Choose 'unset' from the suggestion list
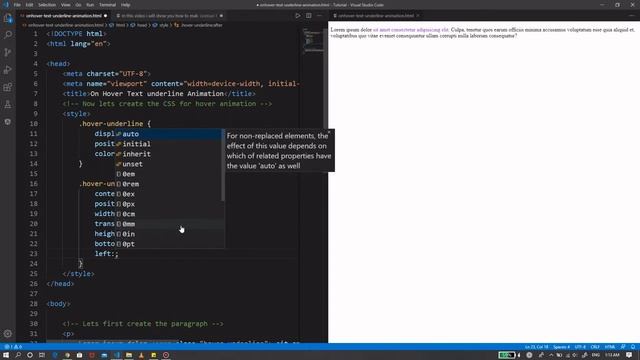 click(x=169, y=164)
